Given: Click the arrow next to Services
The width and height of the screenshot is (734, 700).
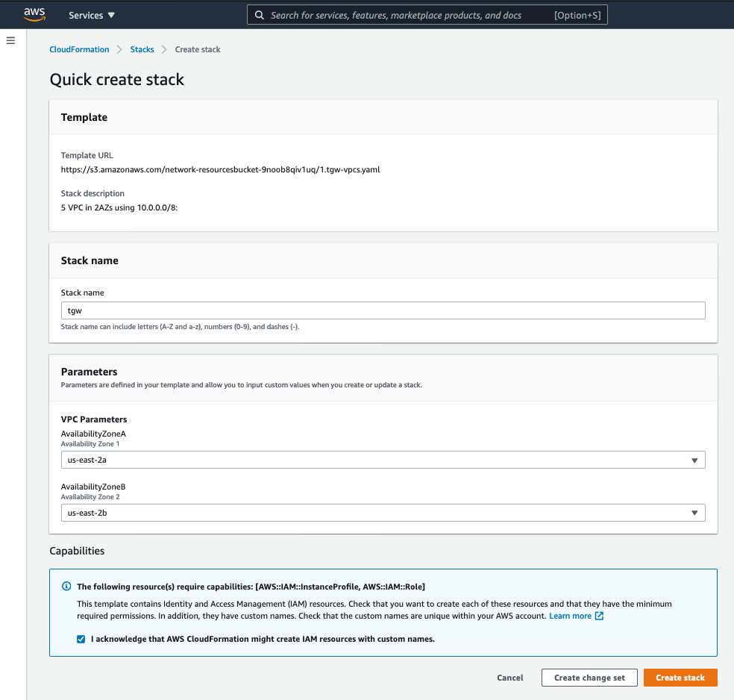Looking at the screenshot, I should [111, 15].
